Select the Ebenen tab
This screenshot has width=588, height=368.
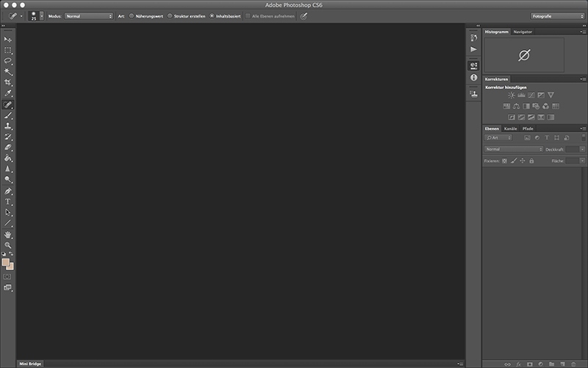point(492,128)
